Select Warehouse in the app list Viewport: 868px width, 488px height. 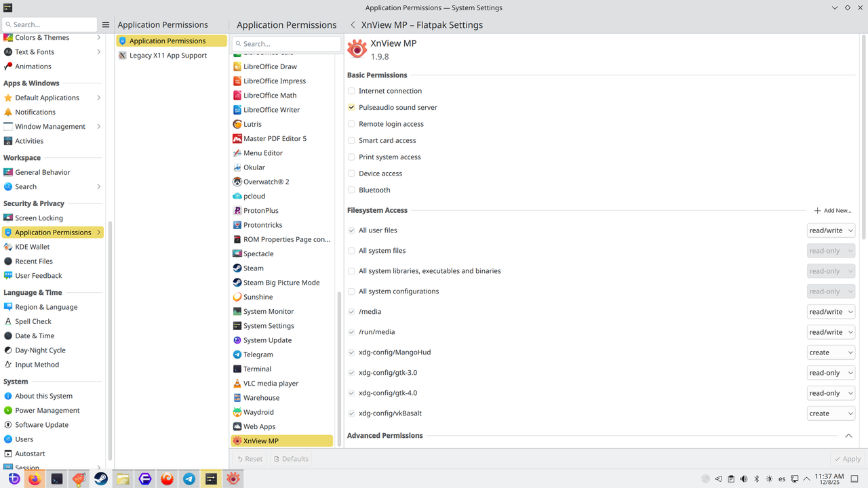[282, 398]
